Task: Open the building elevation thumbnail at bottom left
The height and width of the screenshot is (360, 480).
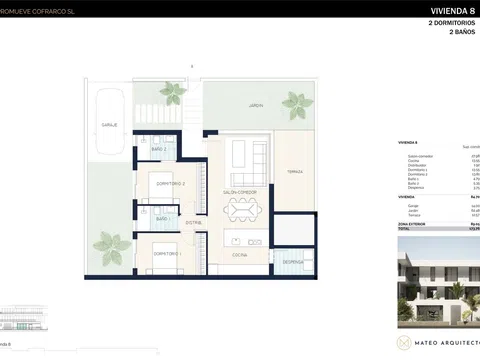Action: click(x=23, y=318)
